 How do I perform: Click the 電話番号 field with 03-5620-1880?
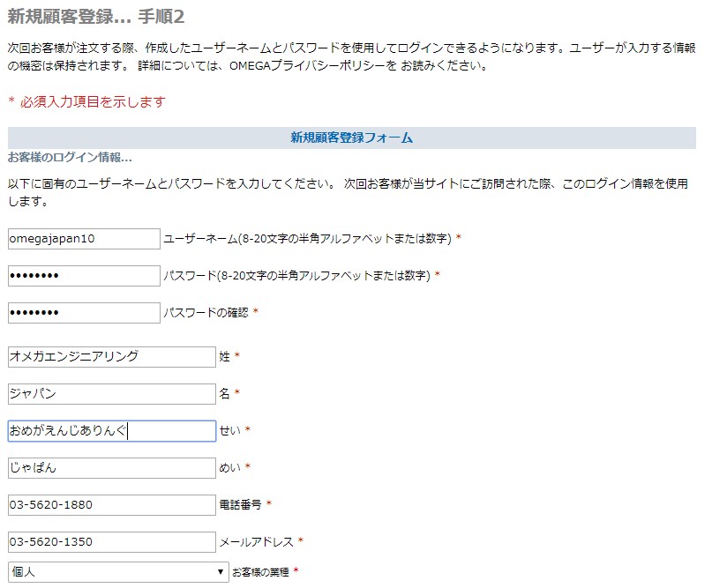pos(112,505)
